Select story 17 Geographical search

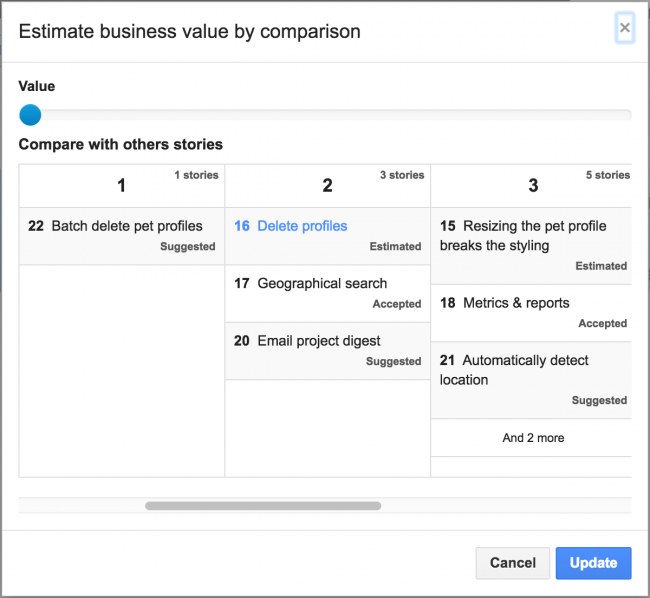pyautogui.click(x=327, y=294)
